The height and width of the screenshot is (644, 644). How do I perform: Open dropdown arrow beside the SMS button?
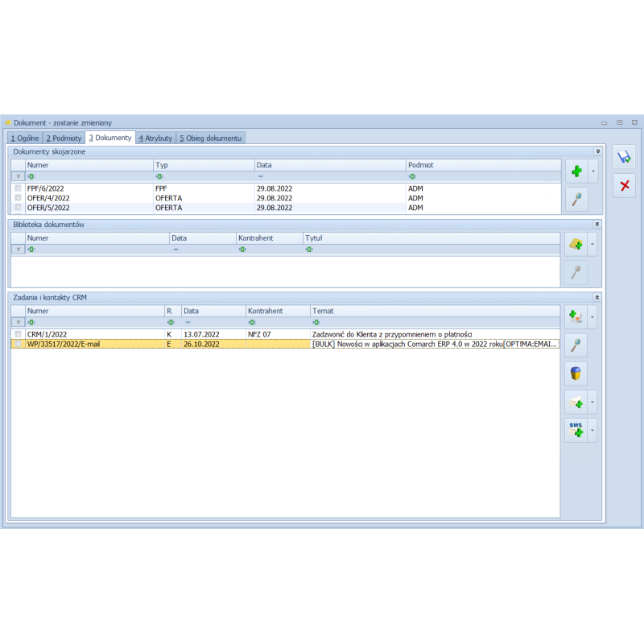pos(593,430)
